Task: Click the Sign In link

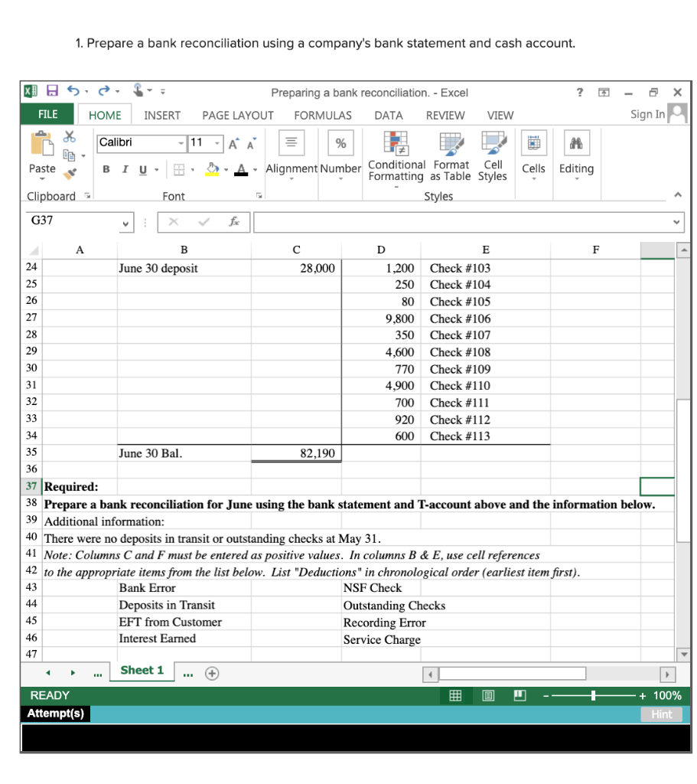Action: coord(647,115)
